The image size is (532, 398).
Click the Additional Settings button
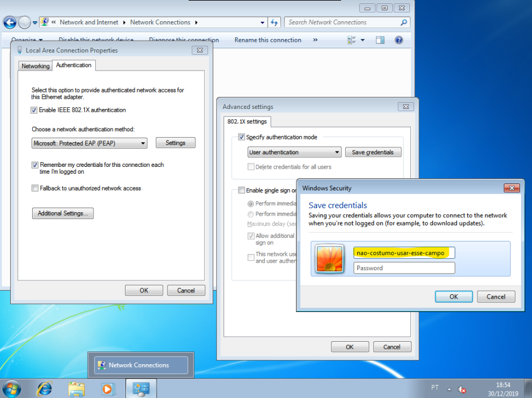[62, 213]
